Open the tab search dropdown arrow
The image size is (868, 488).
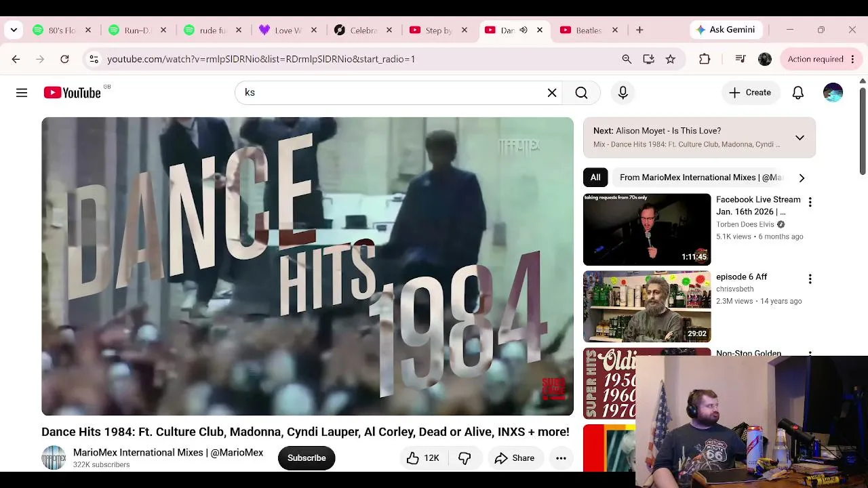click(14, 30)
